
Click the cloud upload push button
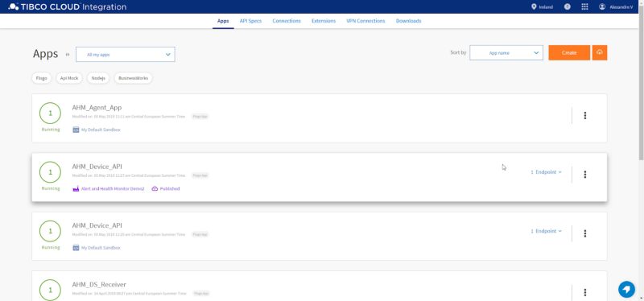(x=600, y=52)
